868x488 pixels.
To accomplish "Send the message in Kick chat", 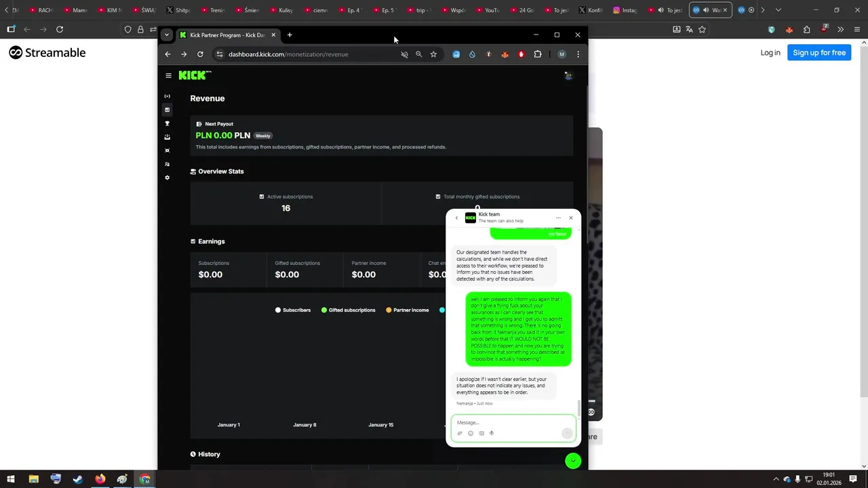I will coord(567,433).
